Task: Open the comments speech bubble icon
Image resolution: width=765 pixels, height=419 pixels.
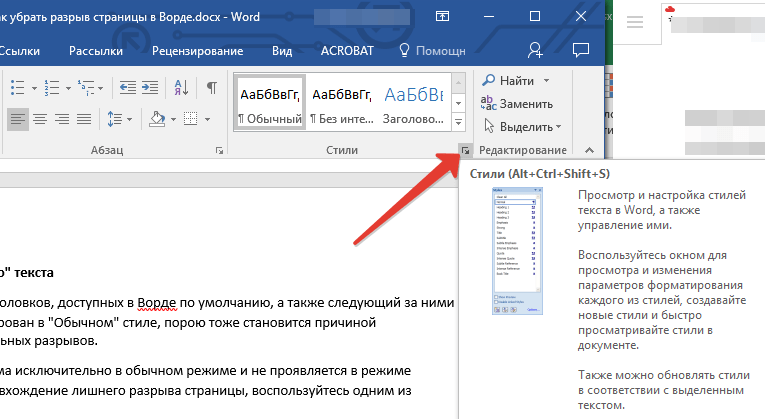Action: click(579, 50)
